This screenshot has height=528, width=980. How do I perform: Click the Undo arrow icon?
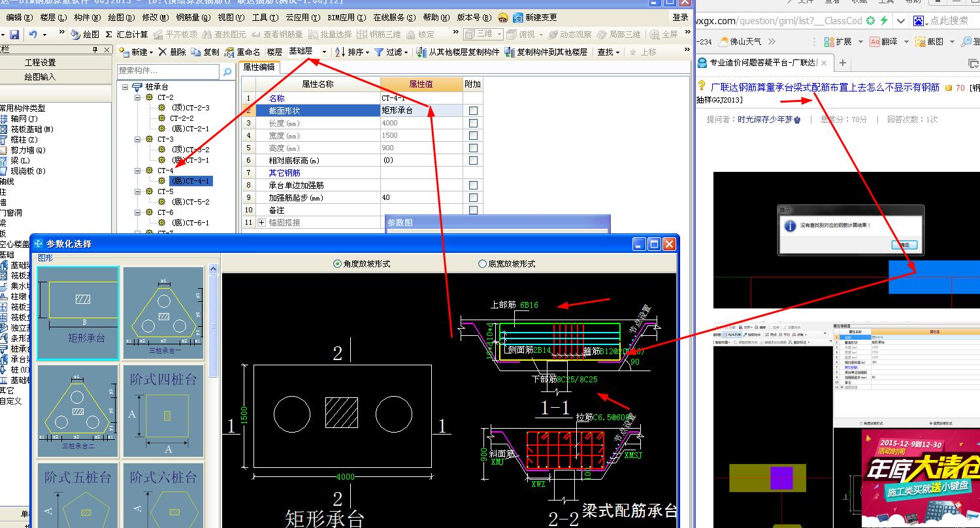click(x=33, y=34)
